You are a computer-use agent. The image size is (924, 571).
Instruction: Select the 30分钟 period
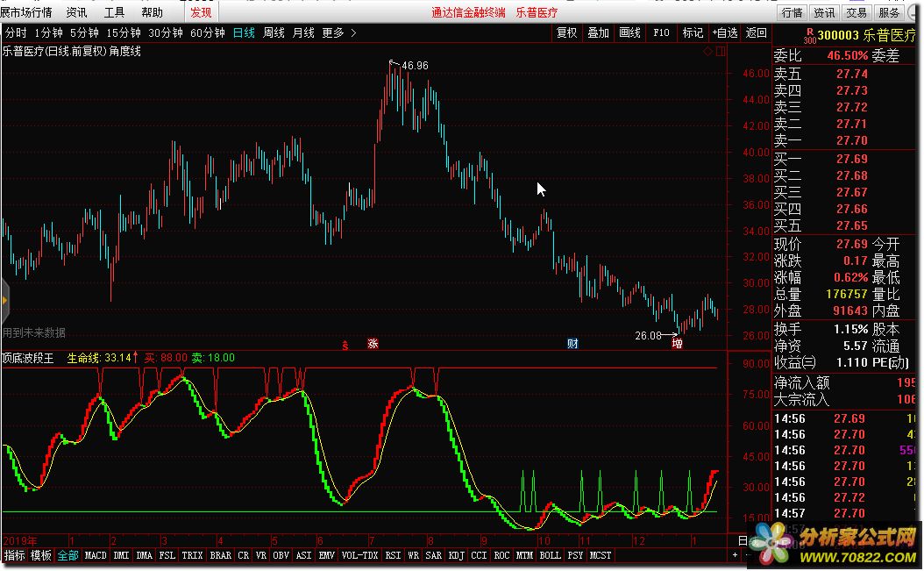click(166, 33)
